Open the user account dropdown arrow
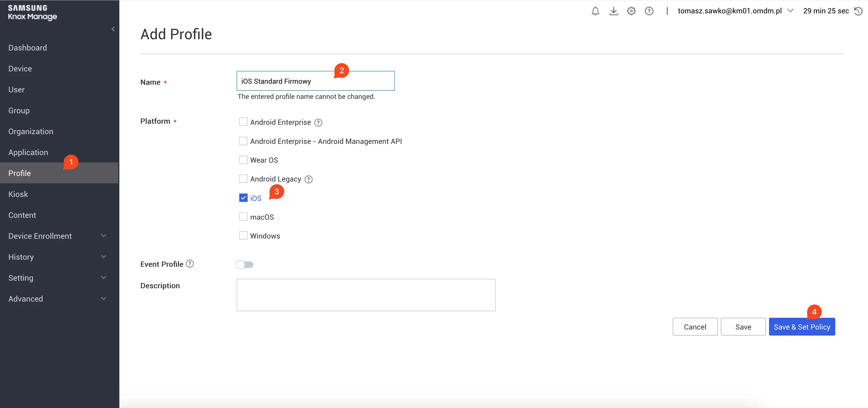The height and width of the screenshot is (408, 868). point(791,11)
